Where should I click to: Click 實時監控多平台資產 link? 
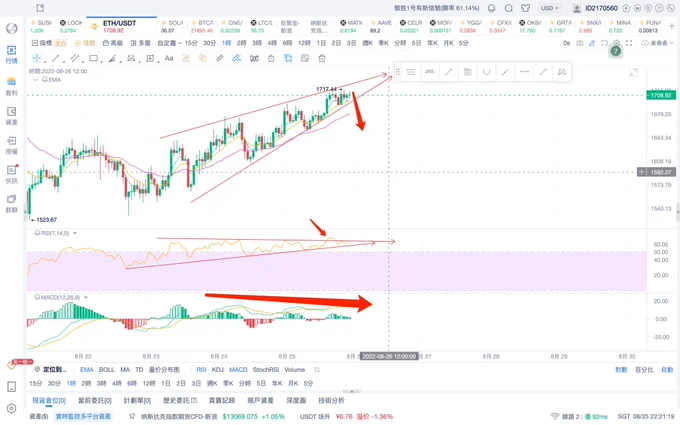point(83,416)
